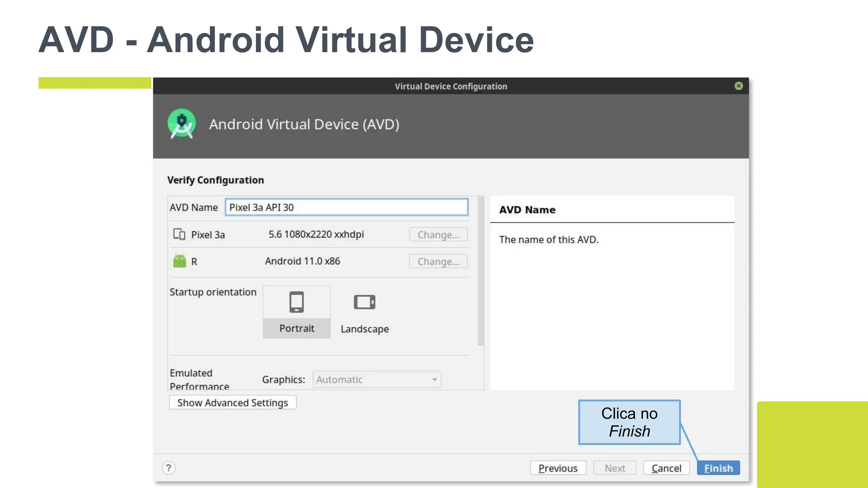Cancel the AVD configuration
The height and width of the screenshot is (488, 868).
coord(667,468)
